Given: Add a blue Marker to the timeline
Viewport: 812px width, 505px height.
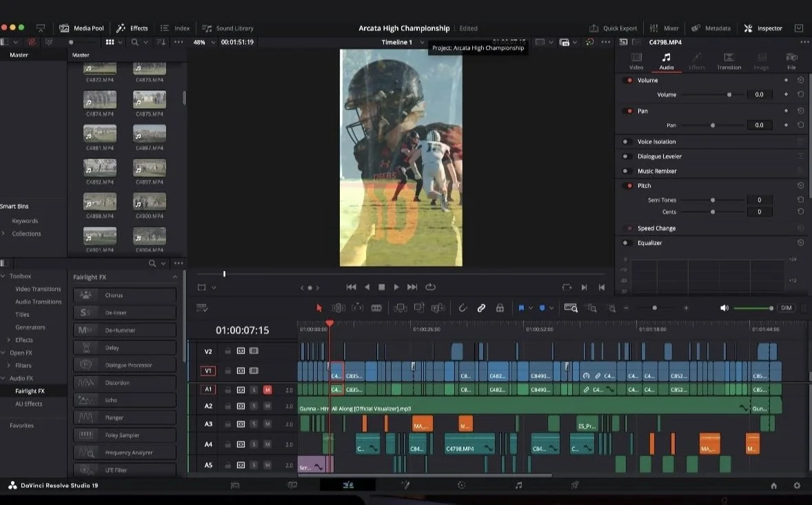Looking at the screenshot, I should click(x=542, y=308).
